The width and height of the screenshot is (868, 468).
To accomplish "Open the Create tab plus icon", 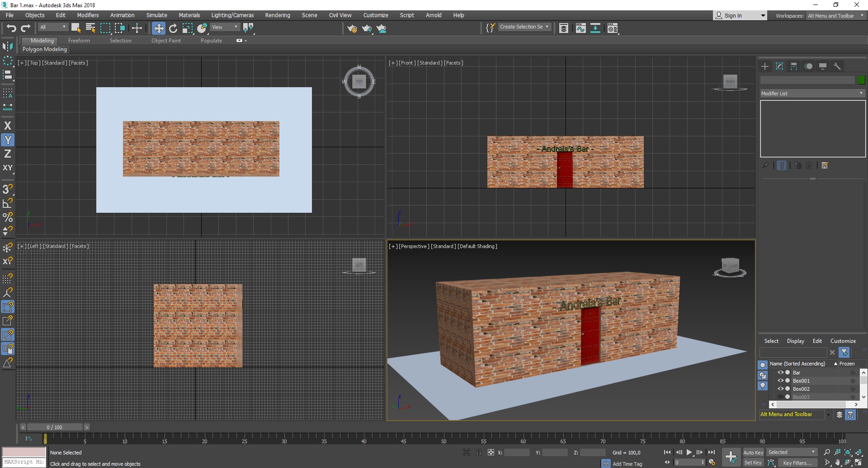I will click(765, 66).
